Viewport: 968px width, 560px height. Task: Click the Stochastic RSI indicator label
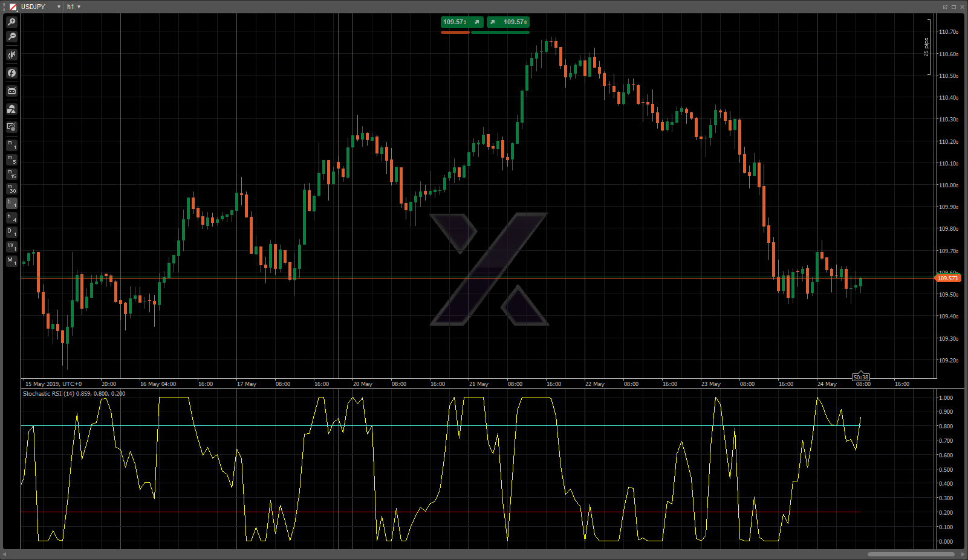pos(74,394)
